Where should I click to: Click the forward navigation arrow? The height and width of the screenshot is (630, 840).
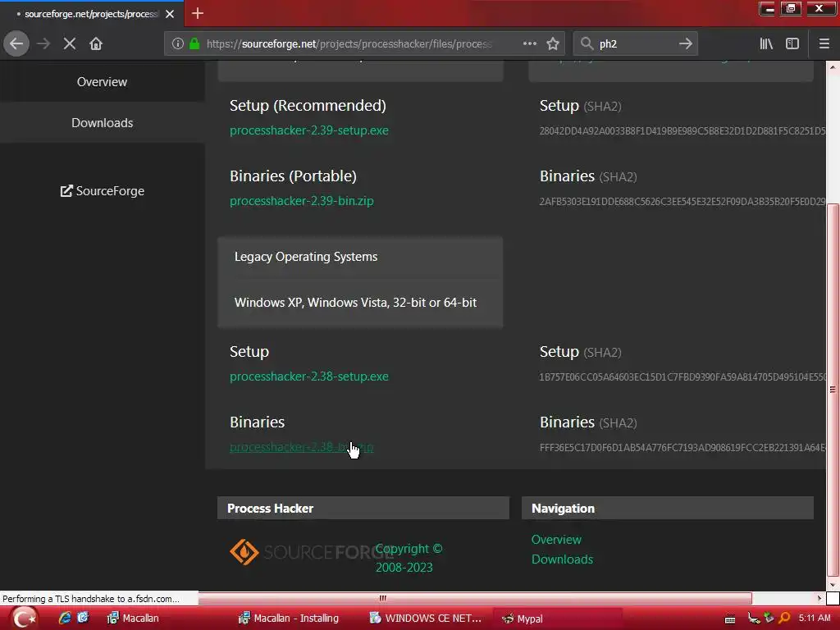click(x=43, y=43)
